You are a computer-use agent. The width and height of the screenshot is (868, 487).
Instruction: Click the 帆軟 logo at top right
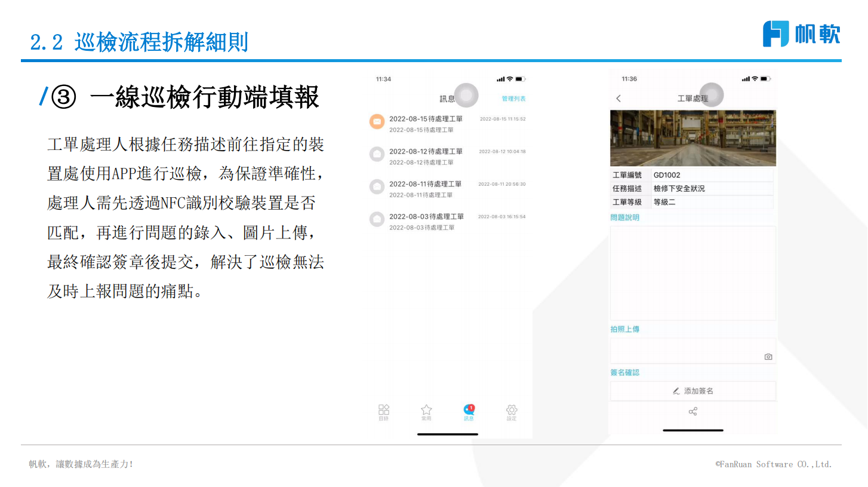(x=801, y=33)
